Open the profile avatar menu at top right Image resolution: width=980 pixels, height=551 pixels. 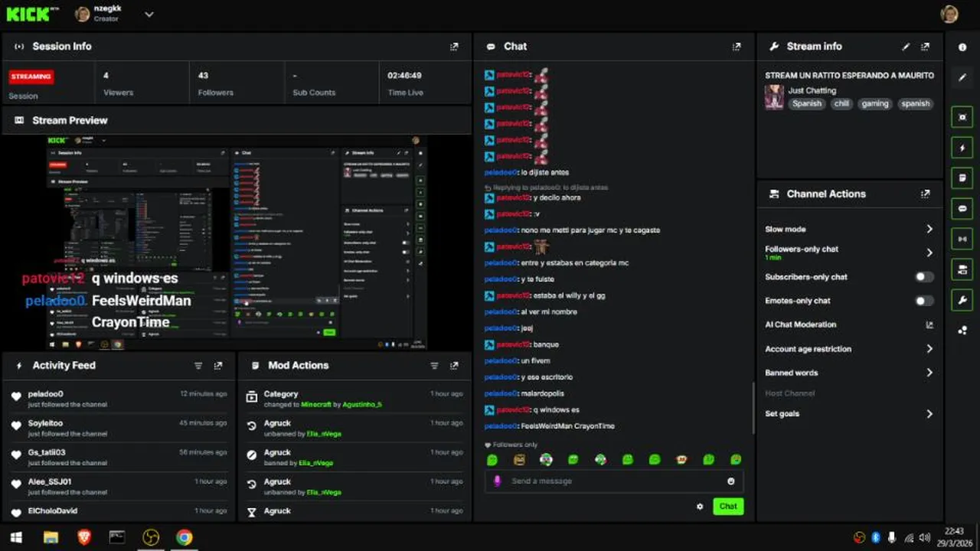point(949,14)
